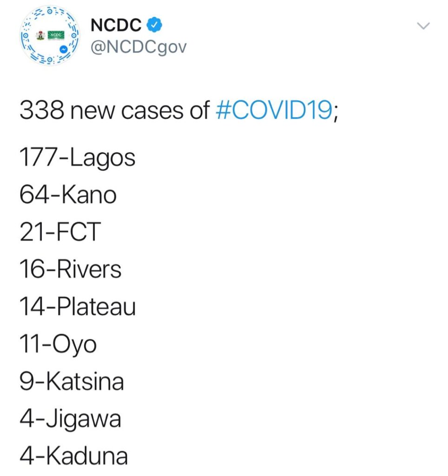The height and width of the screenshot is (476, 448).
Task: Open the @NCDCgov handle
Action: [x=138, y=47]
